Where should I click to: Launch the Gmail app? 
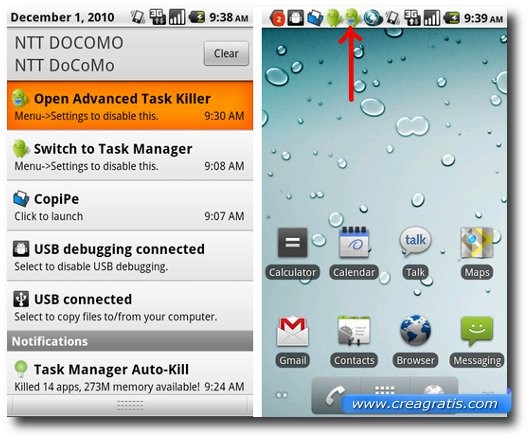pyautogui.click(x=293, y=341)
